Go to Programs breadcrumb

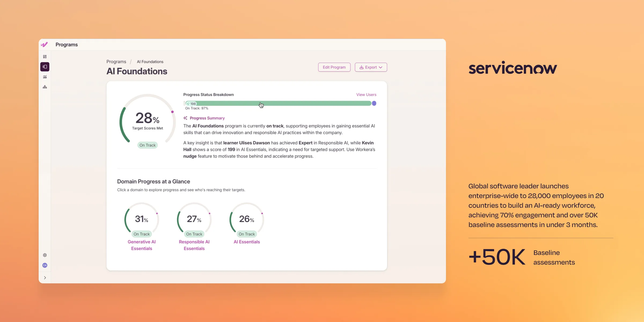click(x=116, y=62)
